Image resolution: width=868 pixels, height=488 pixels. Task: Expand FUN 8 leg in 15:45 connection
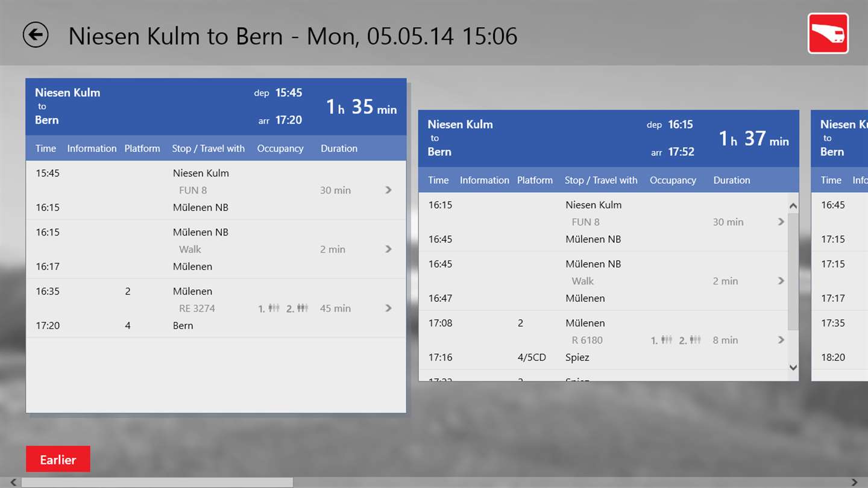click(388, 190)
